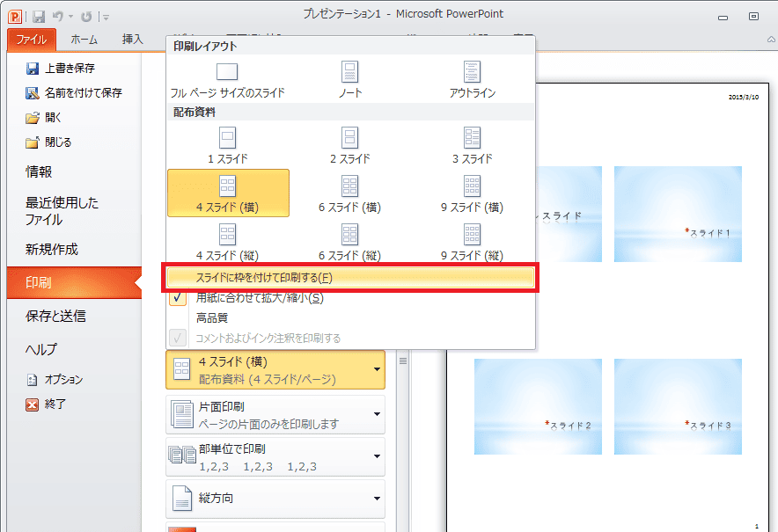Click the slide 2 thumbnail in print preview
This screenshot has width=778, height=532.
pyautogui.click(x=538, y=406)
